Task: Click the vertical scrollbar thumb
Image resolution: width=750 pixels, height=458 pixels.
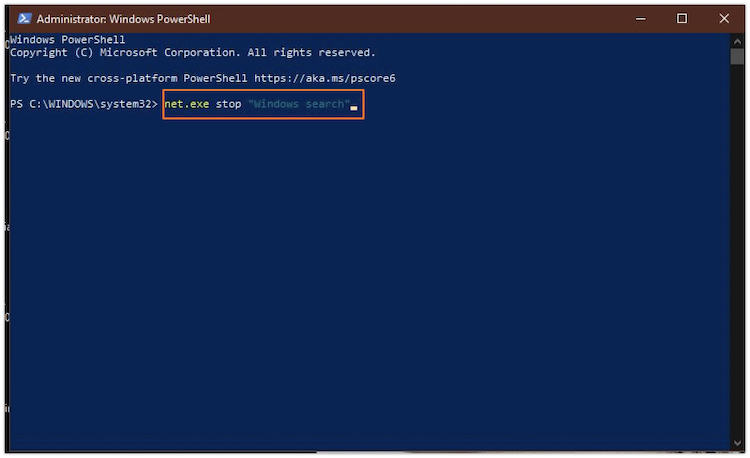Action: [738, 57]
